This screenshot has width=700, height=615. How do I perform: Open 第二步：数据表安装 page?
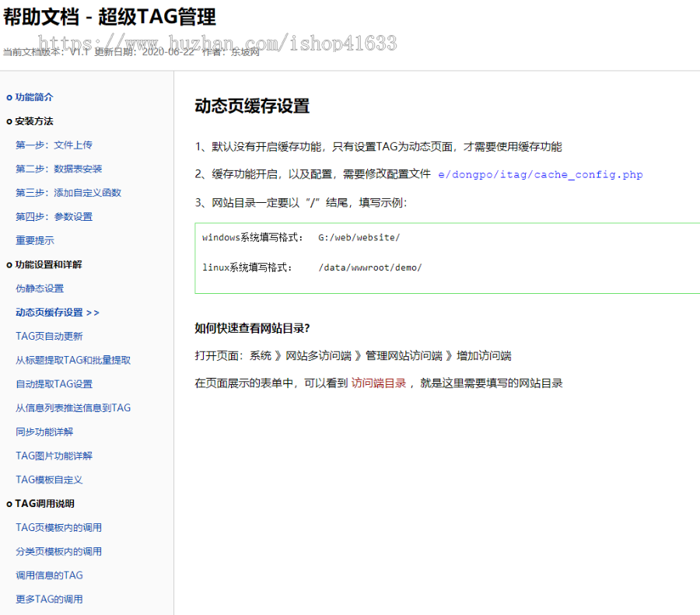tap(59, 169)
